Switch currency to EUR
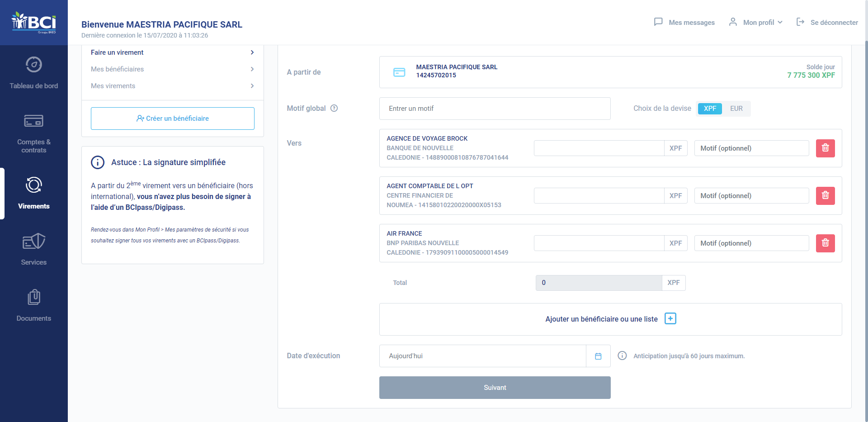The width and height of the screenshot is (868, 422). pyautogui.click(x=736, y=109)
